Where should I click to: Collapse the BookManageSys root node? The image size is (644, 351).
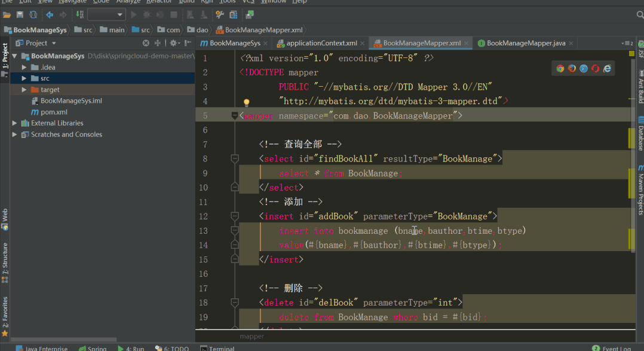(x=15, y=56)
